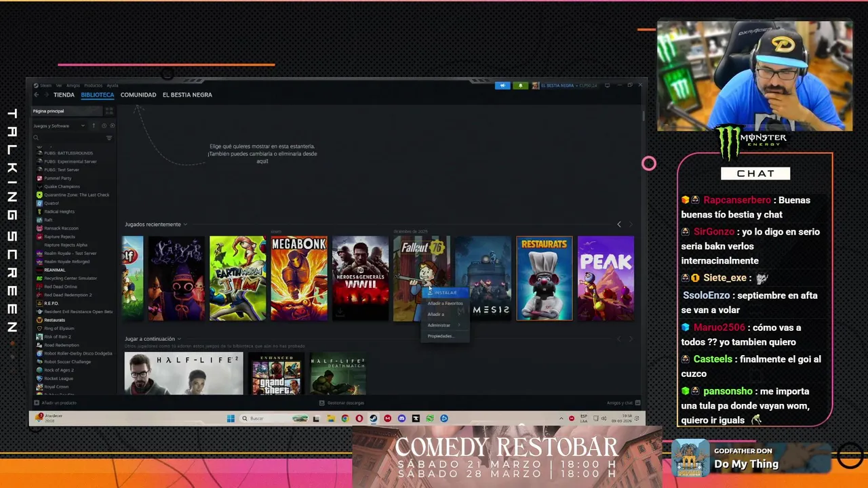Switch to the TIENDA tab
The height and width of the screenshot is (488, 868).
(x=64, y=95)
